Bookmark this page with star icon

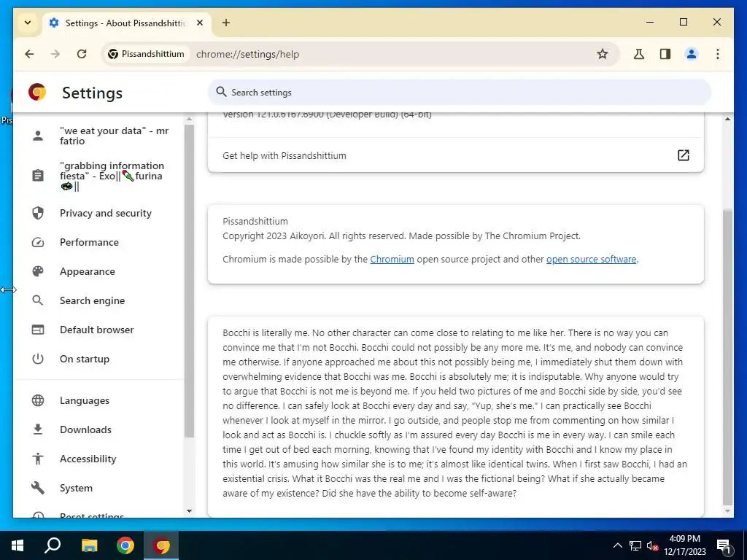coord(603,54)
